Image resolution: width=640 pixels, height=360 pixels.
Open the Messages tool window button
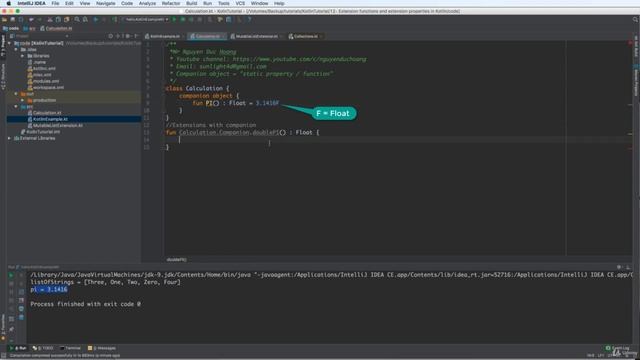point(102,348)
